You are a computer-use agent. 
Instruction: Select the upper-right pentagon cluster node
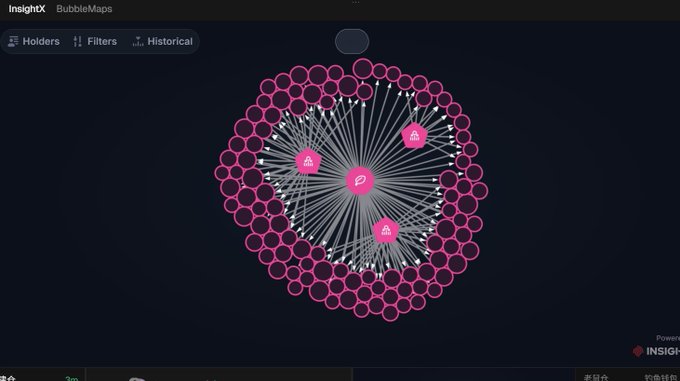coord(414,136)
